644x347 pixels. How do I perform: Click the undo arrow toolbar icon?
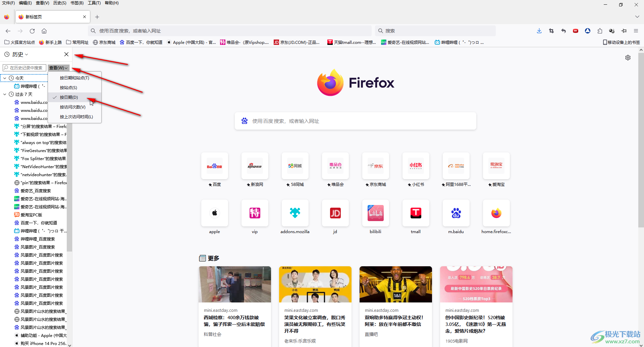point(563,31)
